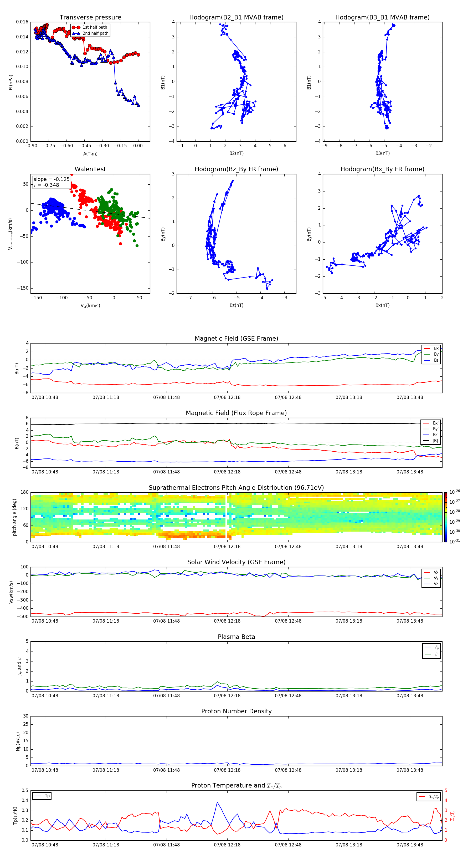Click the Vz legend entry in velocity panel

[x=431, y=584]
